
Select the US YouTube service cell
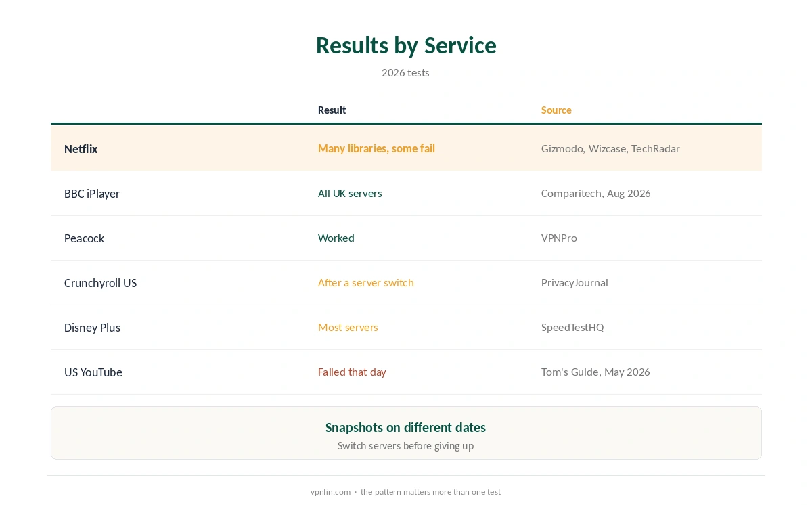point(93,372)
